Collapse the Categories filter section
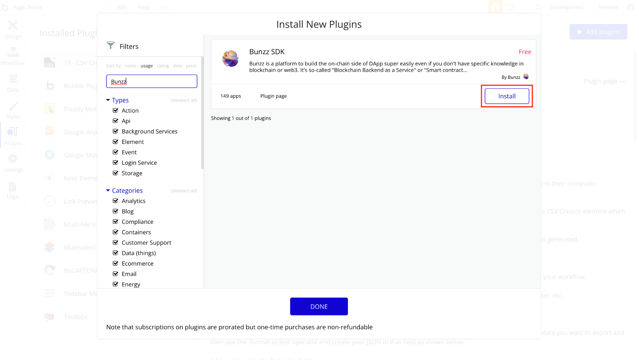Screen dimensions: 639x364 coord(108,190)
